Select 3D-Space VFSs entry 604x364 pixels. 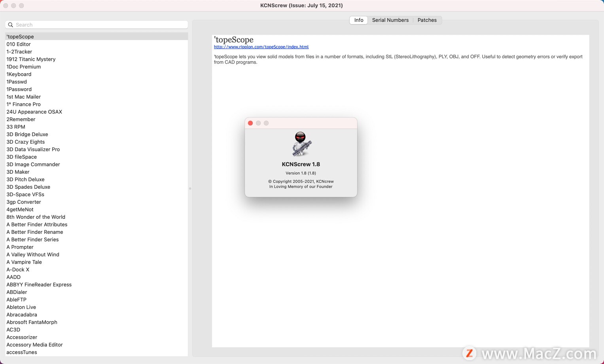pyautogui.click(x=97, y=194)
